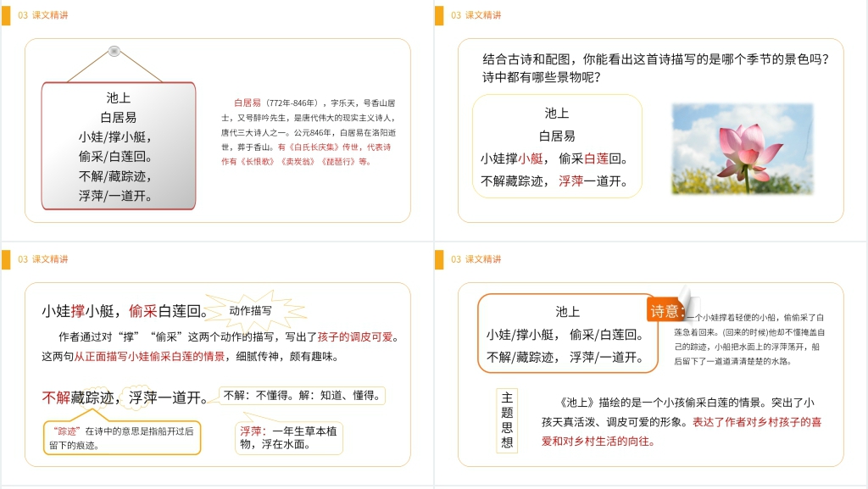
Task: Click the 白居易 biography paragraph
Action: 308,131
